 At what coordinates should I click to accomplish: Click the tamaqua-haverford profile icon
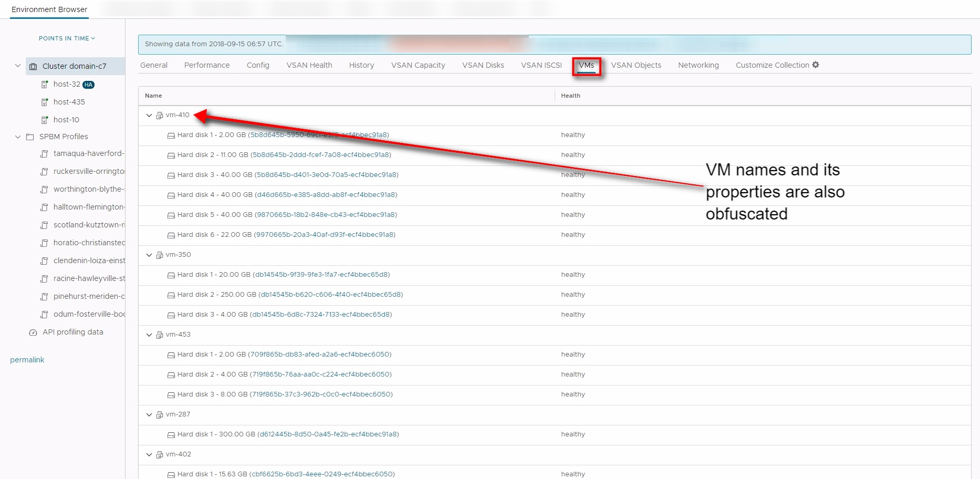(45, 154)
